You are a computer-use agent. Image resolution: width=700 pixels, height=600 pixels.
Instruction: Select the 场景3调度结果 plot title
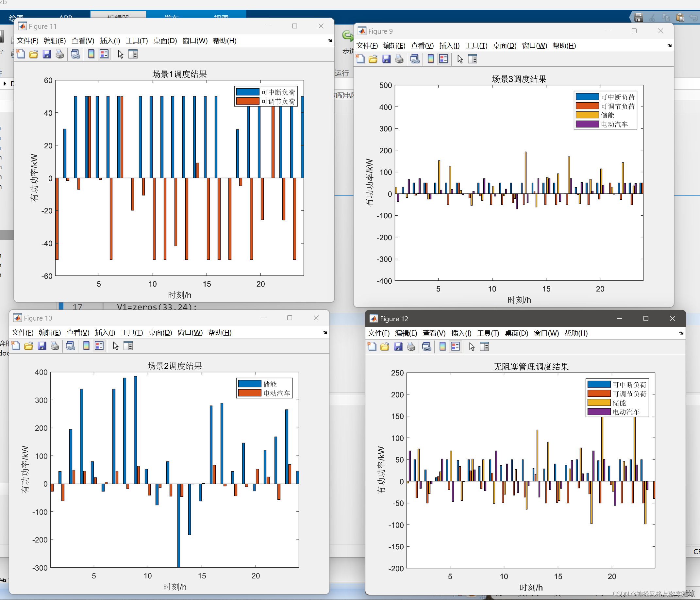(519, 79)
